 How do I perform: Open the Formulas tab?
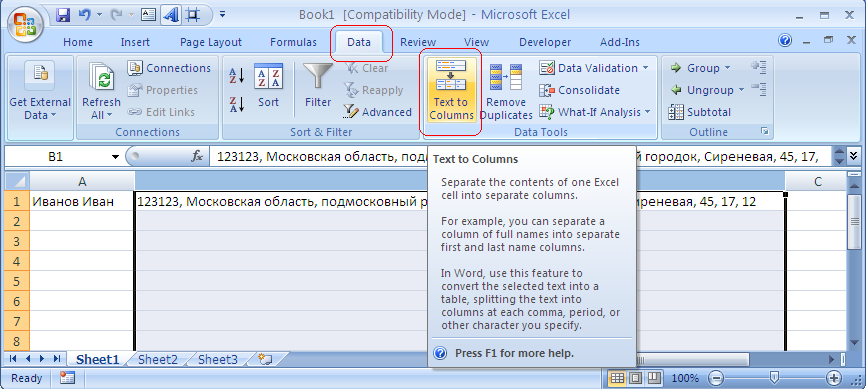[x=293, y=43]
